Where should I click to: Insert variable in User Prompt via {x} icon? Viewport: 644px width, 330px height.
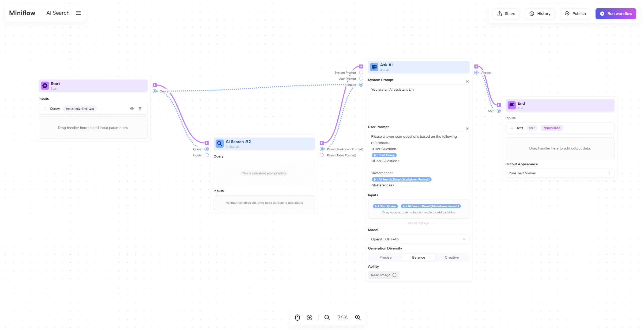[467, 129]
